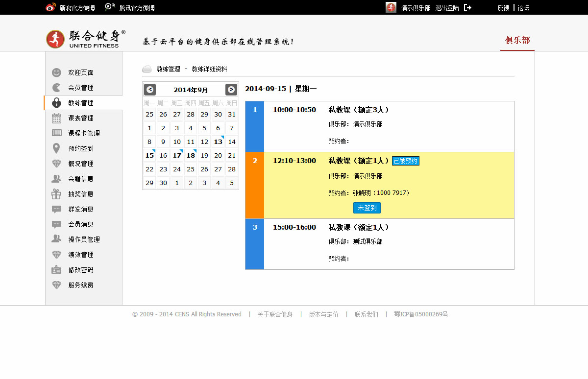Click the smiley face welcome page icon

[57, 72]
